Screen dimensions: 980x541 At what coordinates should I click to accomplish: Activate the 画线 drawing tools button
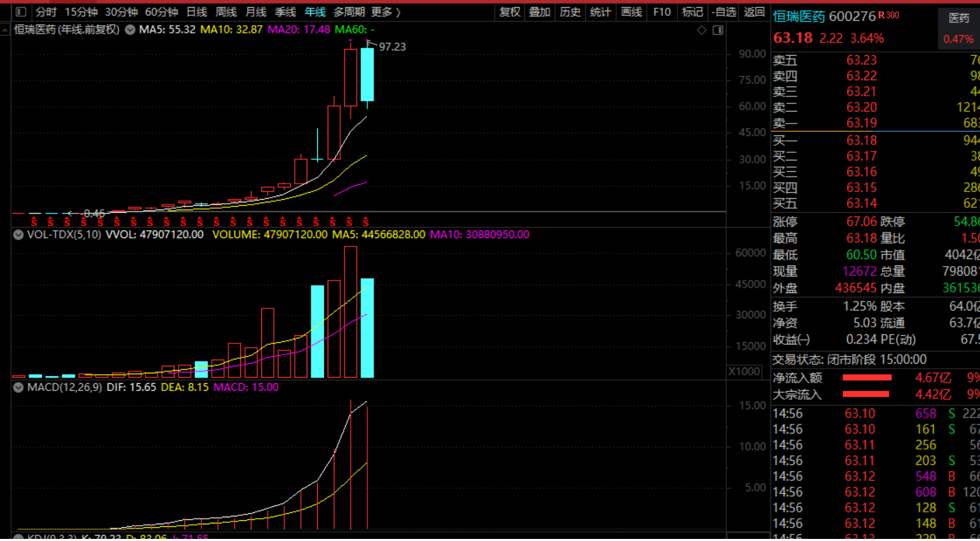click(631, 12)
